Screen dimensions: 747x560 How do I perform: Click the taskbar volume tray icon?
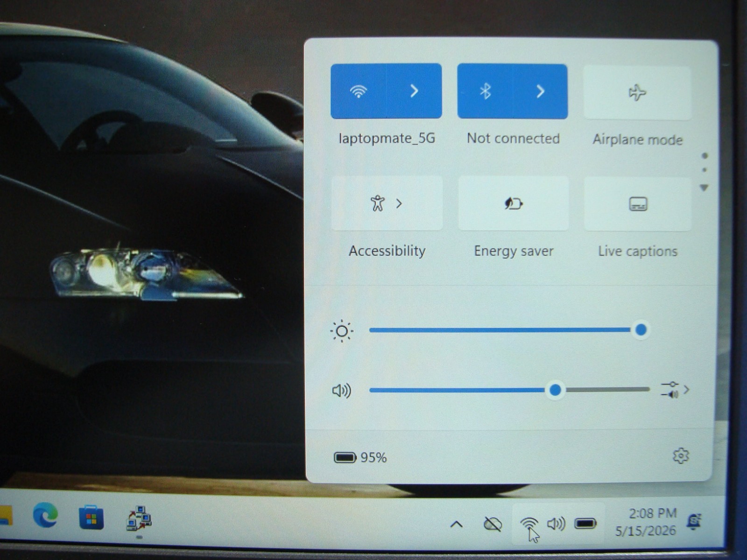point(556,524)
